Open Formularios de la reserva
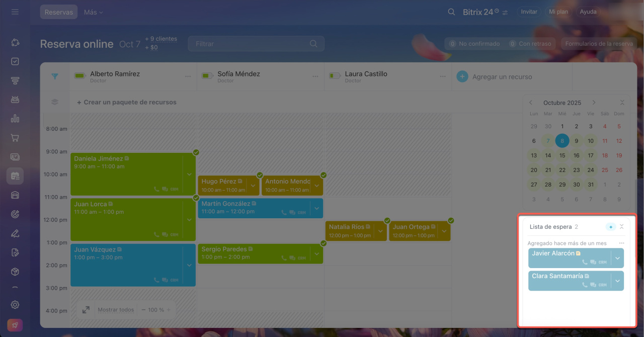This screenshot has height=337, width=644. click(599, 44)
